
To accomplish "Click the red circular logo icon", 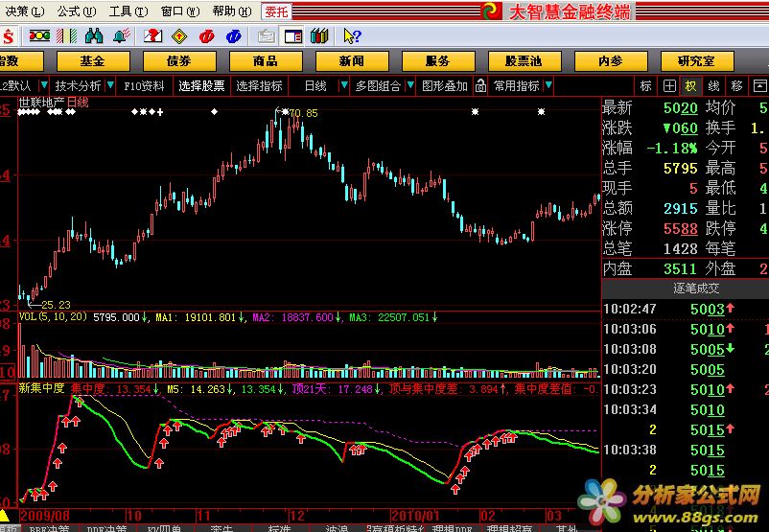I will 206,36.
